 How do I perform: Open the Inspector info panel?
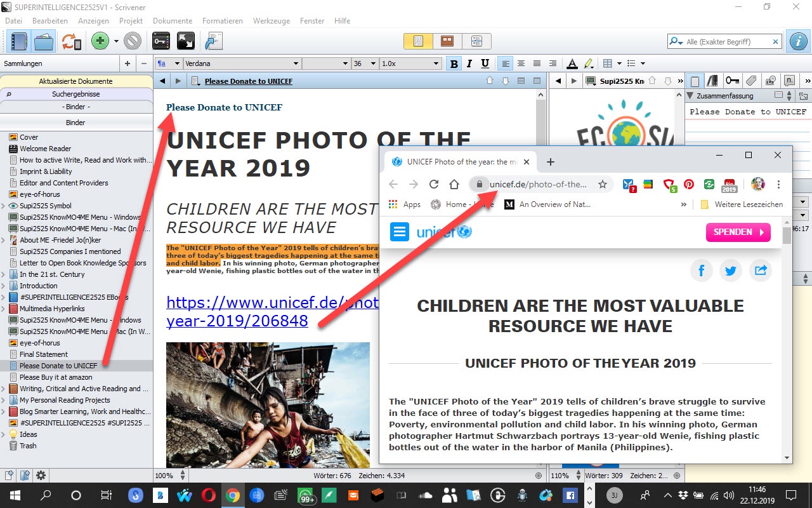click(797, 41)
